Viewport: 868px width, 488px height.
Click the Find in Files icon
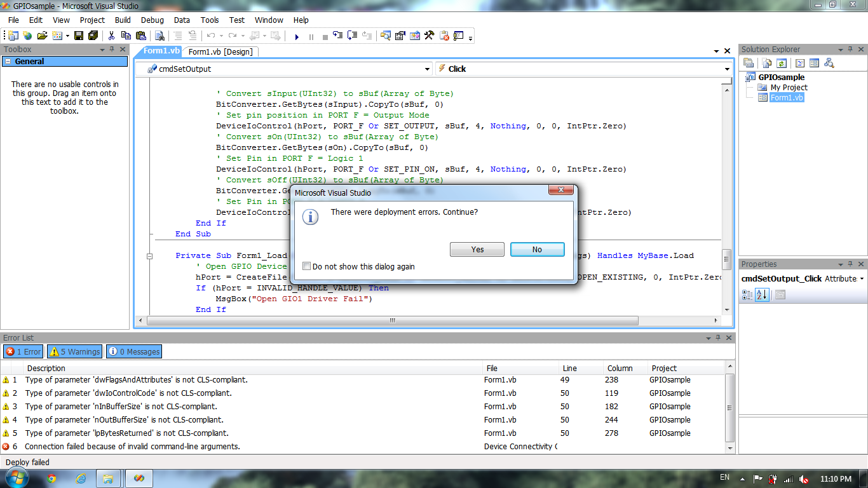pos(159,36)
